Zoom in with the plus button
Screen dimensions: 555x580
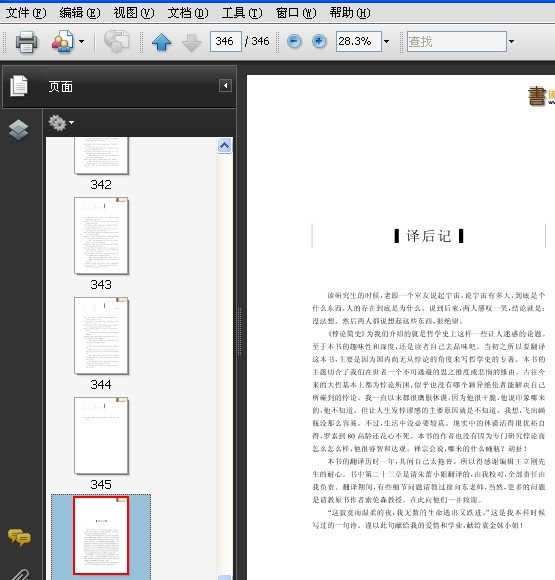pyautogui.click(x=319, y=41)
